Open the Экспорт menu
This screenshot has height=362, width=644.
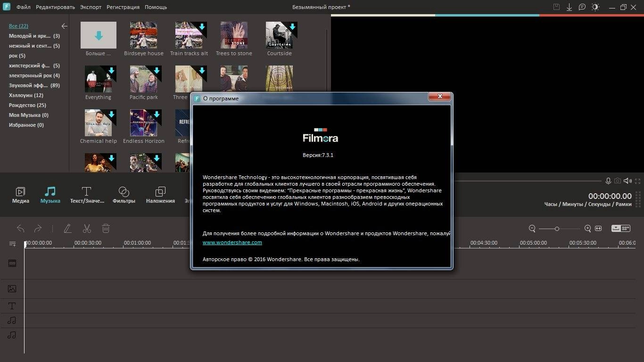pyautogui.click(x=91, y=7)
